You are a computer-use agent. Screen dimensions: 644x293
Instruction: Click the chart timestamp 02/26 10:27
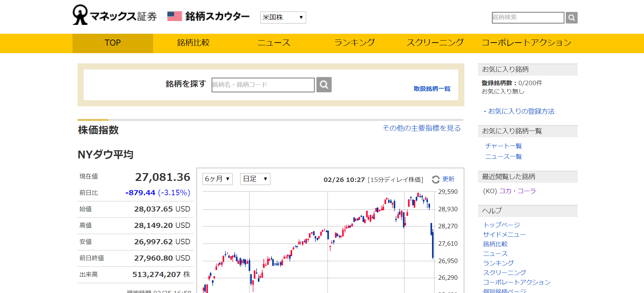(x=344, y=180)
